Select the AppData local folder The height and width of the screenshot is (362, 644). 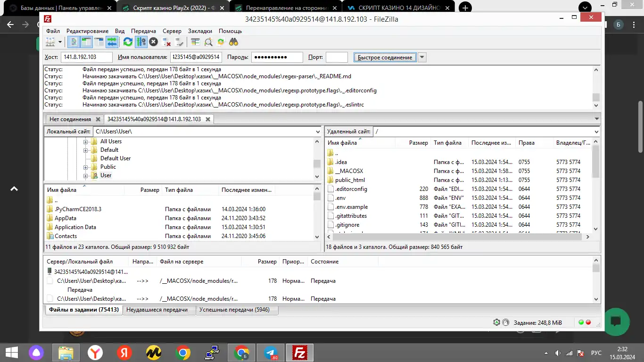[65, 218]
